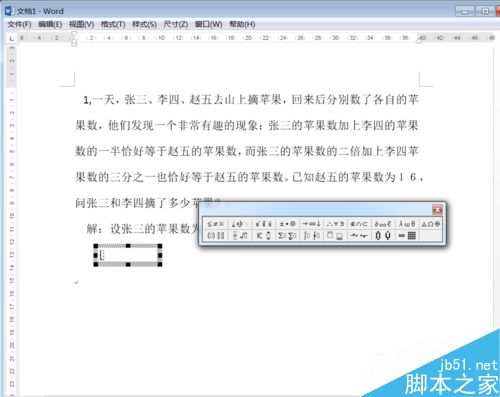
Task: Open the fraction and radical templates
Action: (240, 236)
